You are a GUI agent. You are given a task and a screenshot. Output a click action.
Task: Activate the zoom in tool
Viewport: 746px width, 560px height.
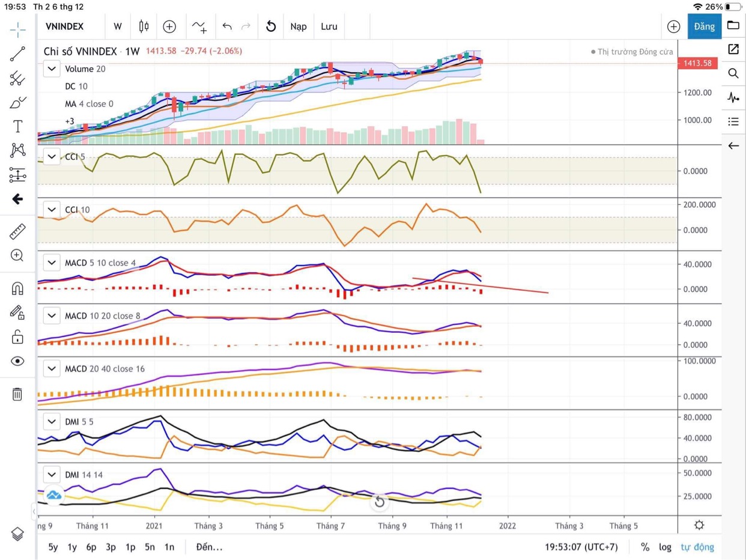tap(17, 255)
